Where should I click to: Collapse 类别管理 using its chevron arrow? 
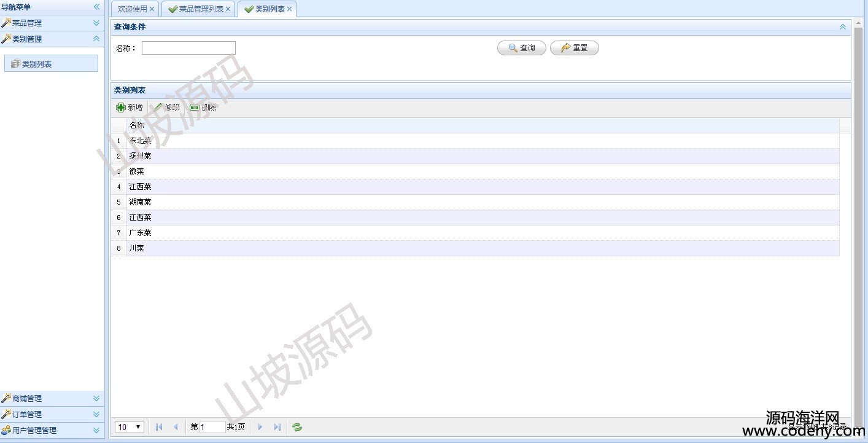click(96, 39)
